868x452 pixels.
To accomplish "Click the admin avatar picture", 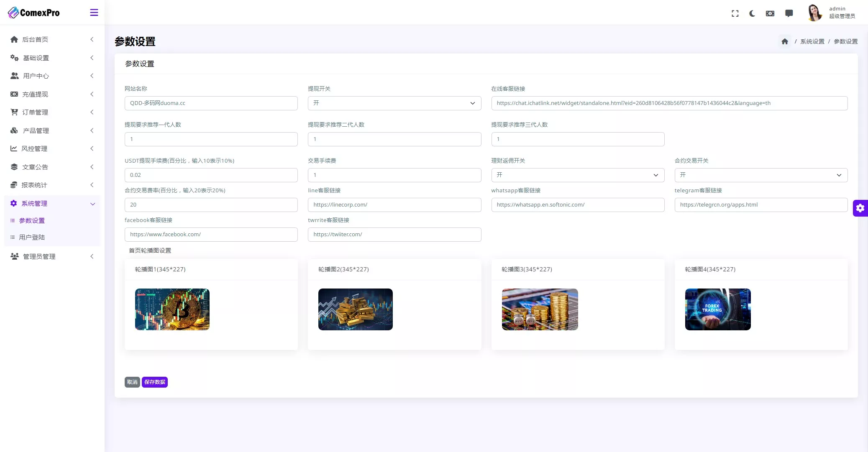I will click(814, 13).
